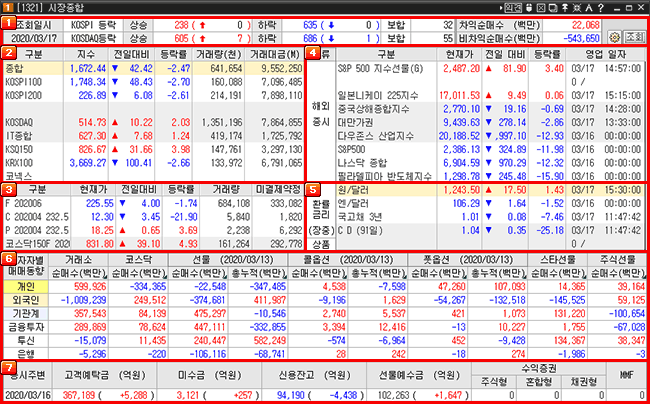Select futures row F 202006
650x404 pixels.
(153, 203)
